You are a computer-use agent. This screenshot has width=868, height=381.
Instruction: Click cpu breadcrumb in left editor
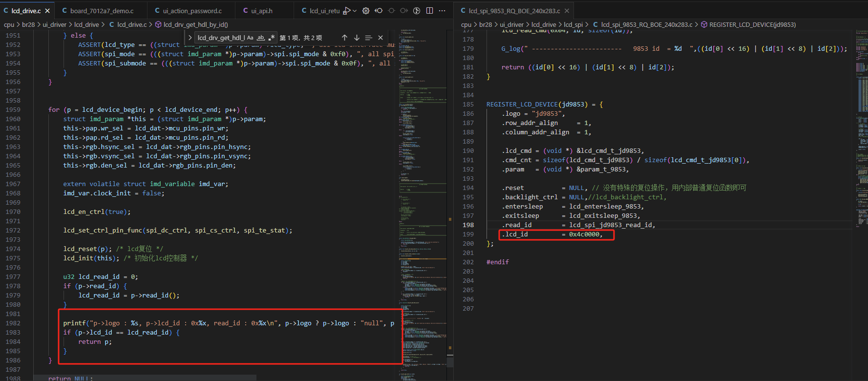tap(9, 24)
